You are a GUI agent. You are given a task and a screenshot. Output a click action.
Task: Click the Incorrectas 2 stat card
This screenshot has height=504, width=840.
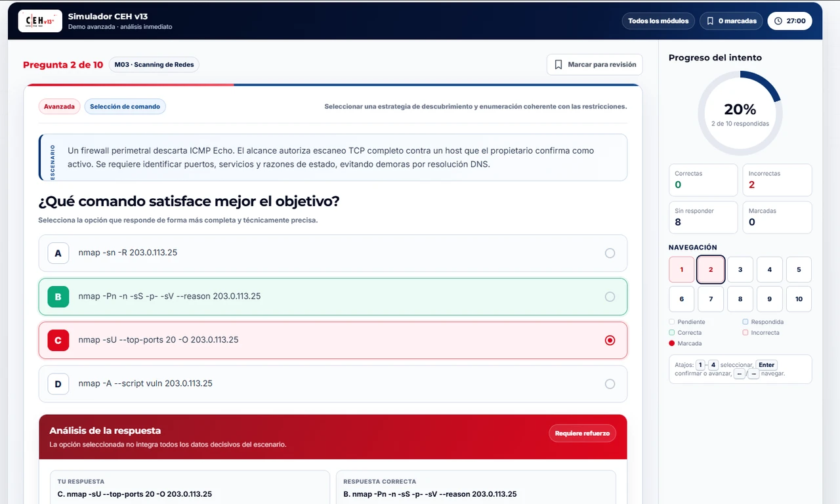click(777, 180)
